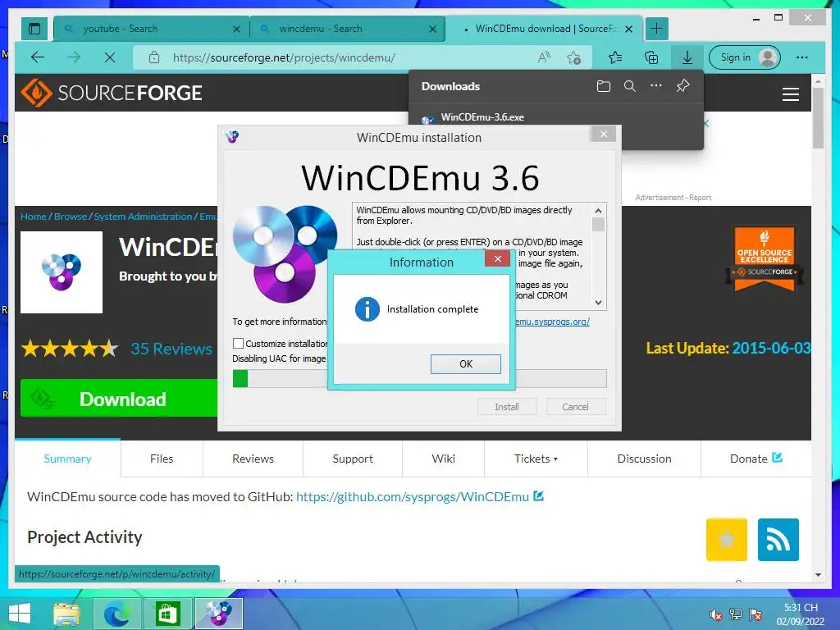Click the WinCDEmu project logo thumbnail
The image size is (840, 630).
(x=62, y=272)
